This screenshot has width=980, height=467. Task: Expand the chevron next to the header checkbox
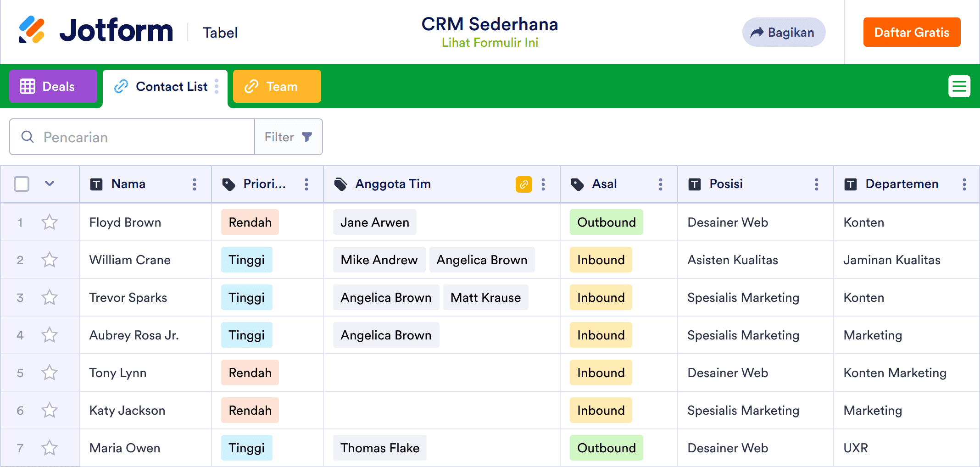tap(49, 183)
